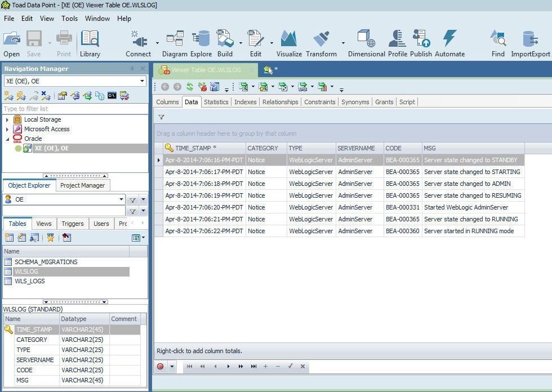Switch to the Statistics tab
This screenshot has height=392, width=552.
216,102
